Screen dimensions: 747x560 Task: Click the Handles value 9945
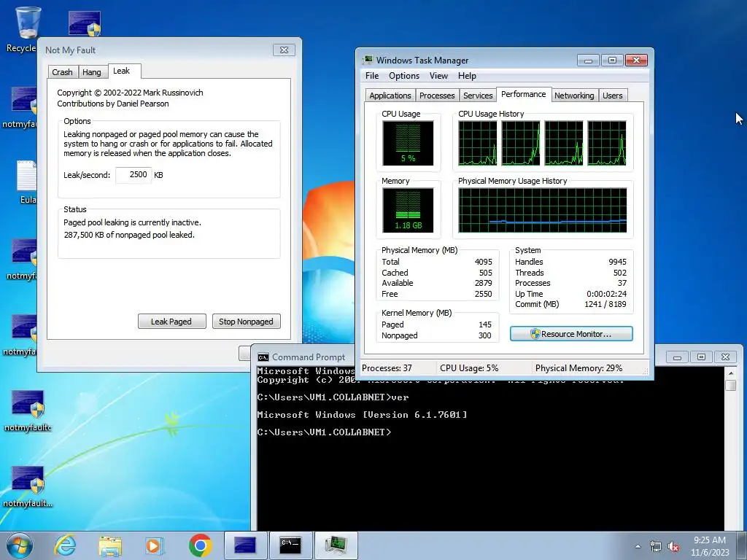click(617, 262)
